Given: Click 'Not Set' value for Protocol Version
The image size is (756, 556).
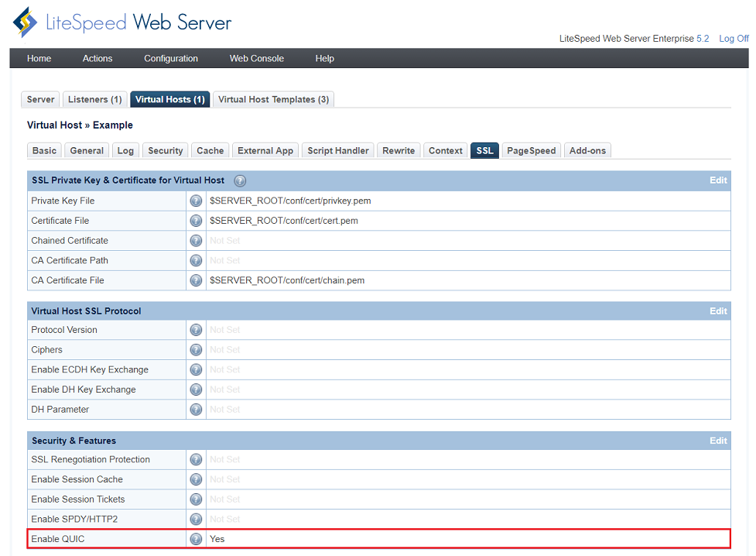Looking at the screenshot, I should coord(224,330).
